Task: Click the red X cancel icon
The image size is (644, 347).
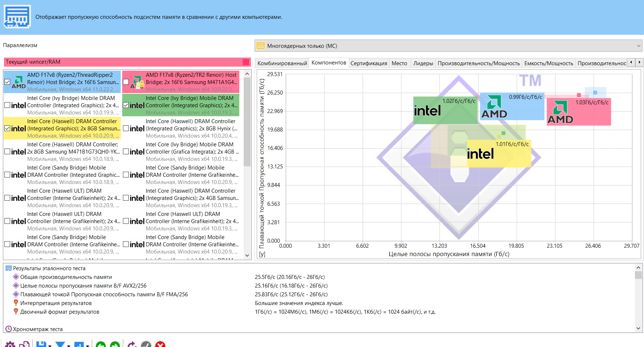Action: (x=160, y=345)
